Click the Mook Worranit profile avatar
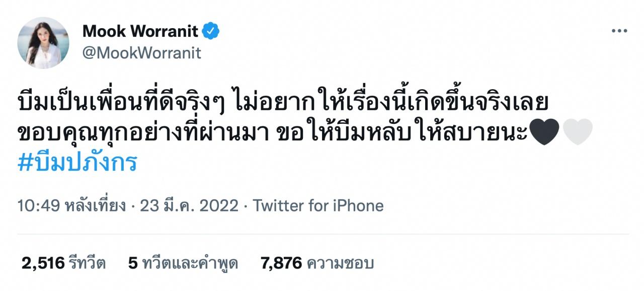Screen dimensions: 644x291 (x=43, y=43)
